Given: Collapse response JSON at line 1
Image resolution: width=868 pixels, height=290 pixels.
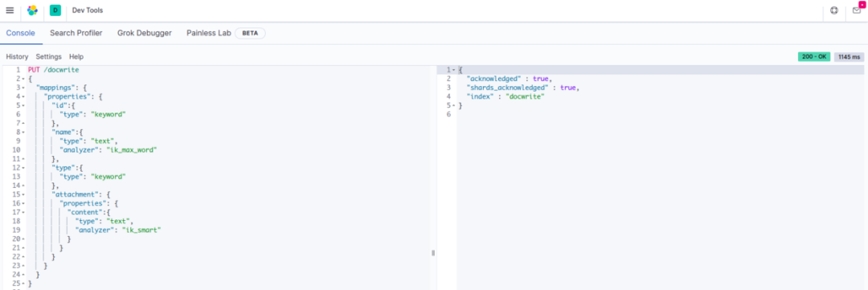Looking at the screenshot, I should point(454,70).
